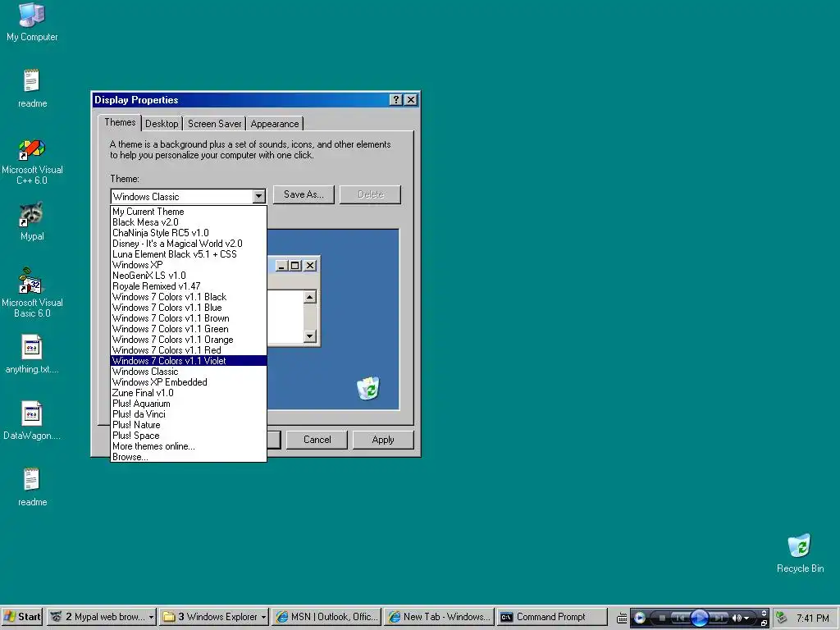Choose Windows 7 Colors v1.1 Red

point(189,350)
